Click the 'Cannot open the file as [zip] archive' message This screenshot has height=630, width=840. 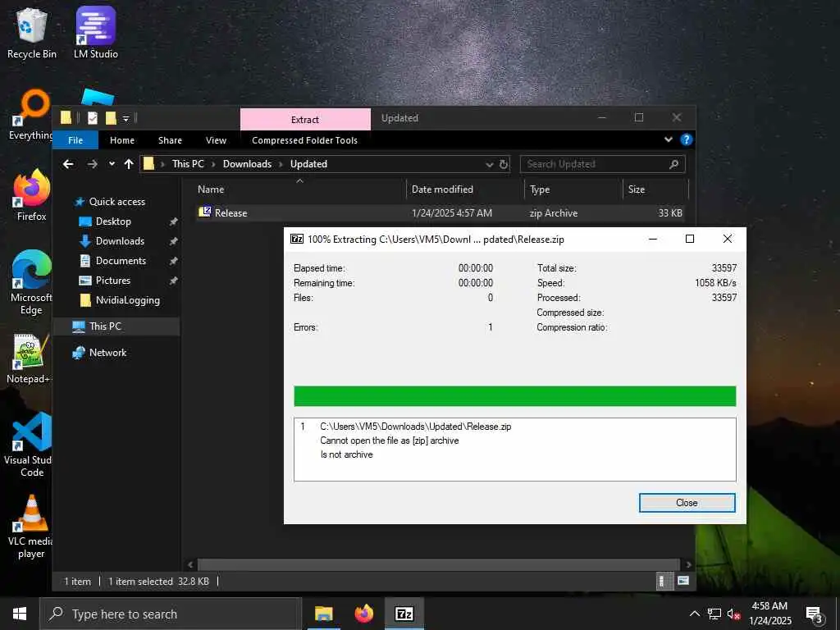point(390,441)
